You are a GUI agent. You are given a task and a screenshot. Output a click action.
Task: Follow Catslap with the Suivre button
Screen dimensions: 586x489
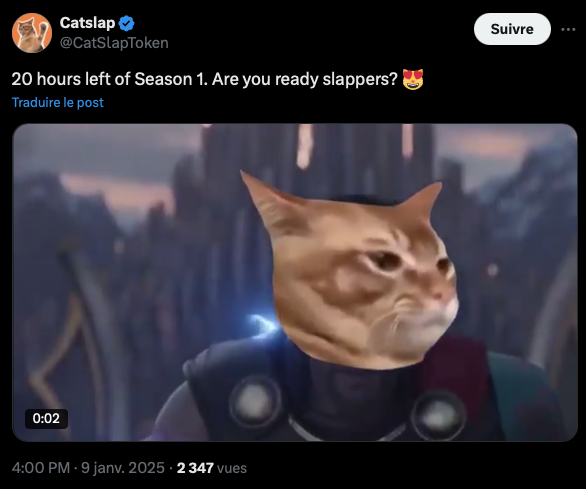512,29
